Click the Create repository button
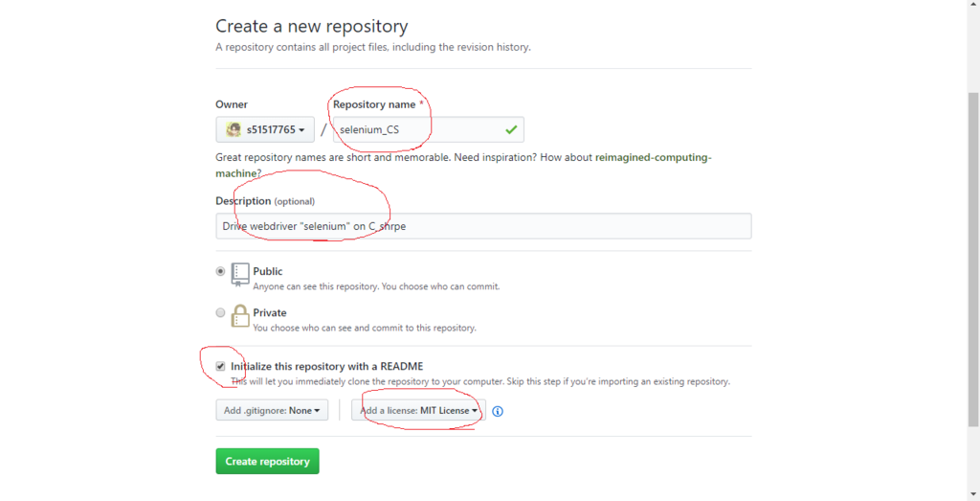980x501 pixels. point(268,461)
